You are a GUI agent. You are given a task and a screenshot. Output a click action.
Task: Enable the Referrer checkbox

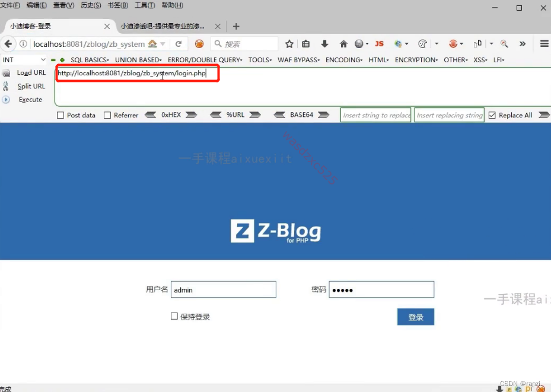point(107,115)
